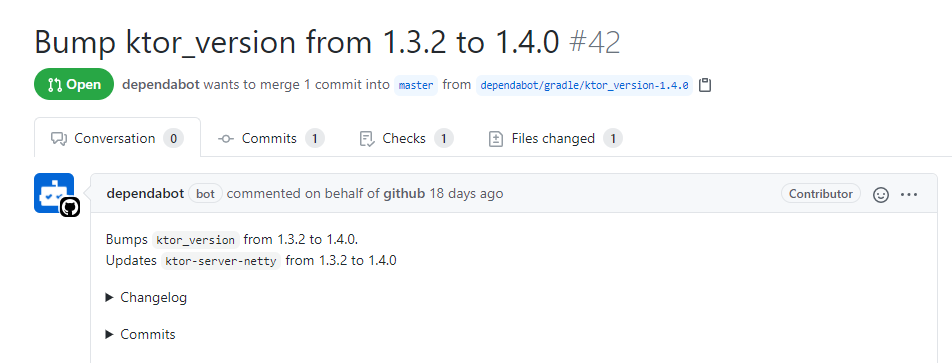
Task: Click the github organization link
Action: coord(404,194)
